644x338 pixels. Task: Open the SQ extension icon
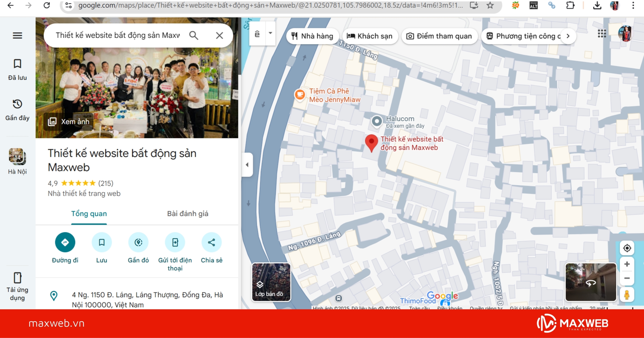click(515, 5)
